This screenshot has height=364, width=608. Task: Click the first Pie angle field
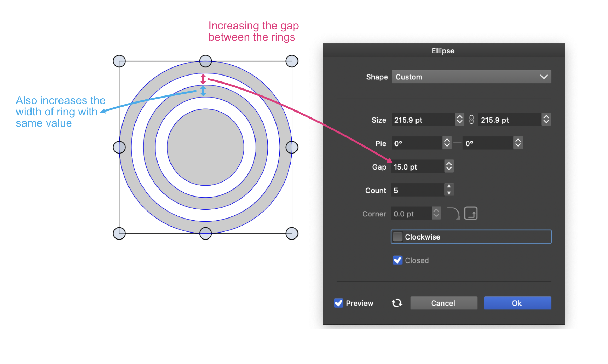click(417, 143)
